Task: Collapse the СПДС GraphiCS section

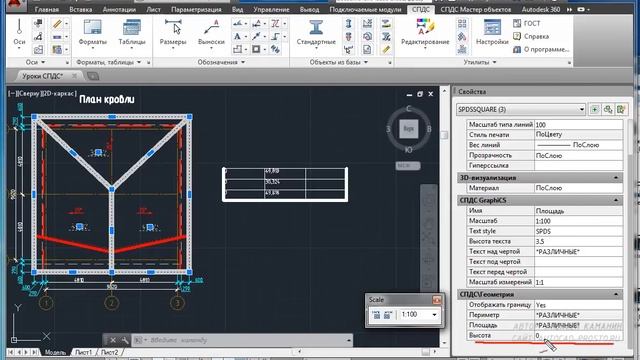Action: (616, 200)
